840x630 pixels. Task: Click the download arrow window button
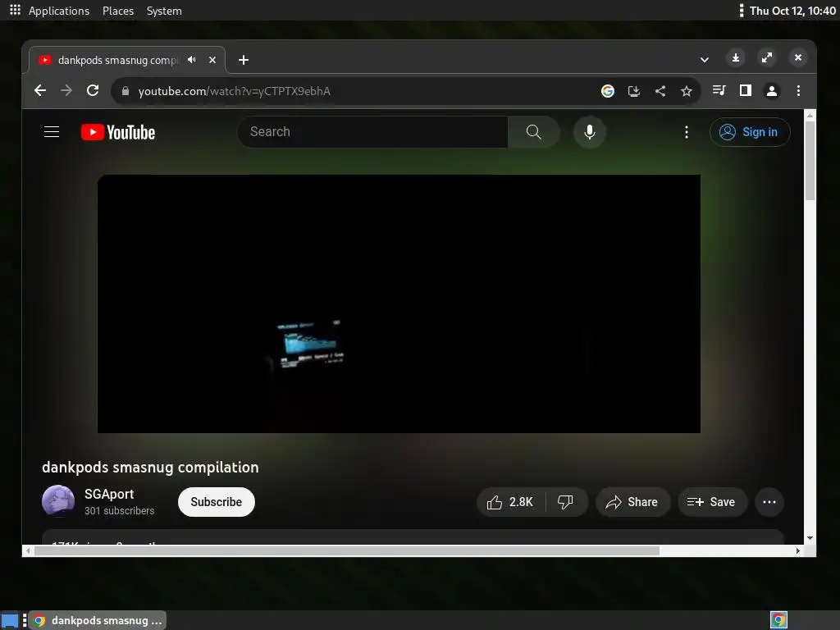click(x=736, y=58)
